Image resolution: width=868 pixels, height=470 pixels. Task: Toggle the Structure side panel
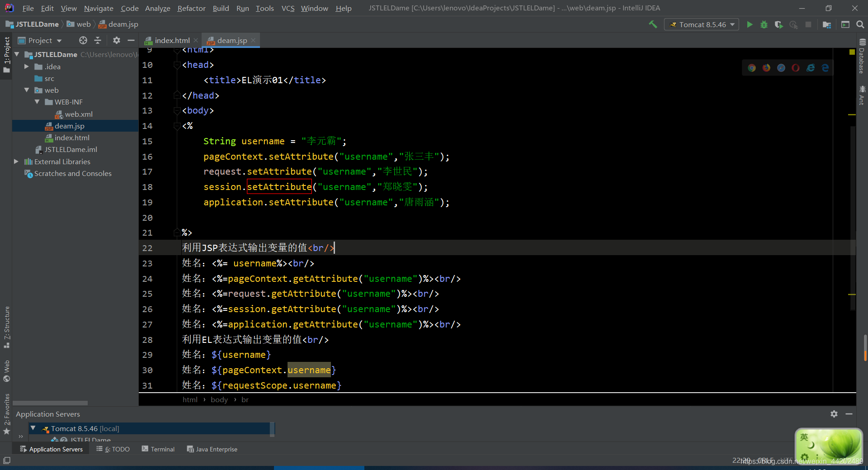pyautogui.click(x=6, y=327)
